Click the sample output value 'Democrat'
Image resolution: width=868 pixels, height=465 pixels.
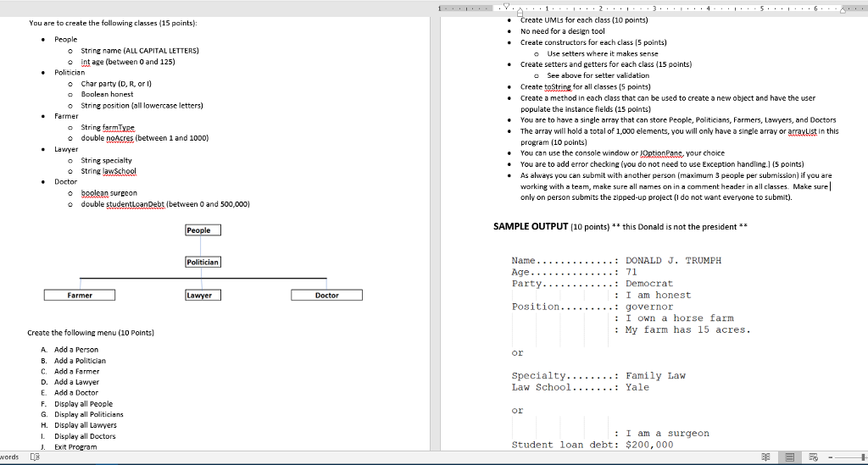click(x=649, y=284)
